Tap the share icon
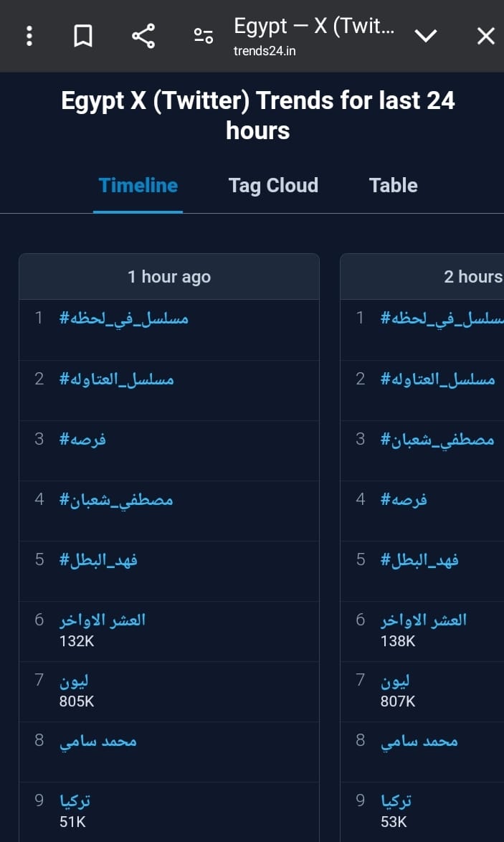This screenshot has height=842, width=504. [x=143, y=36]
